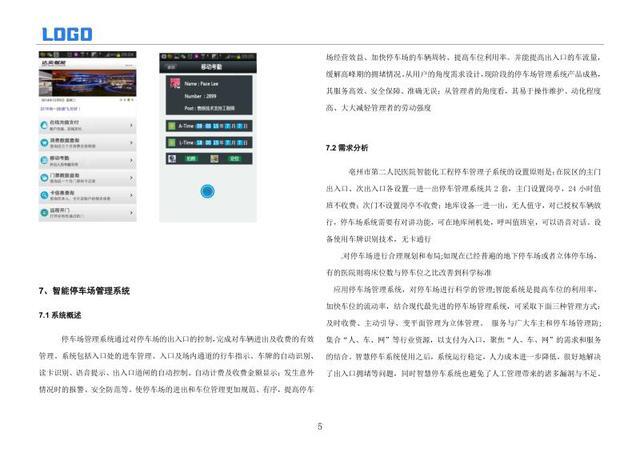
Task: Tap the 移动考勤 title bar text
Action: [211, 67]
